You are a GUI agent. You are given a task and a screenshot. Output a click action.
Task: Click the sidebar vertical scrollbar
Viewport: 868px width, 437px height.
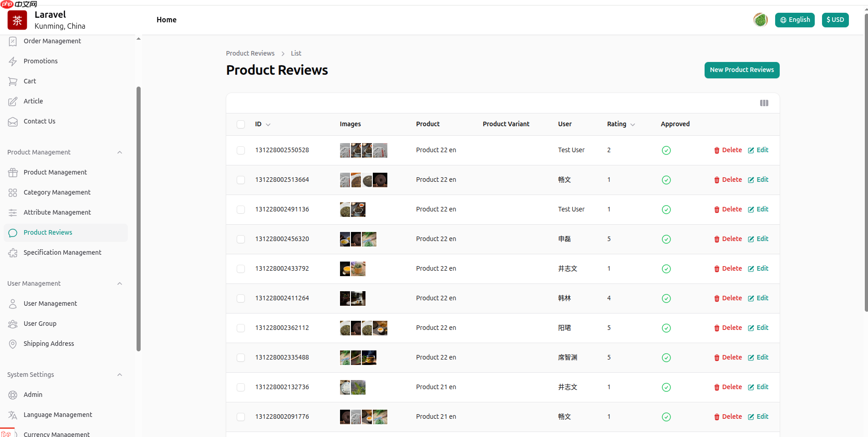tap(138, 219)
